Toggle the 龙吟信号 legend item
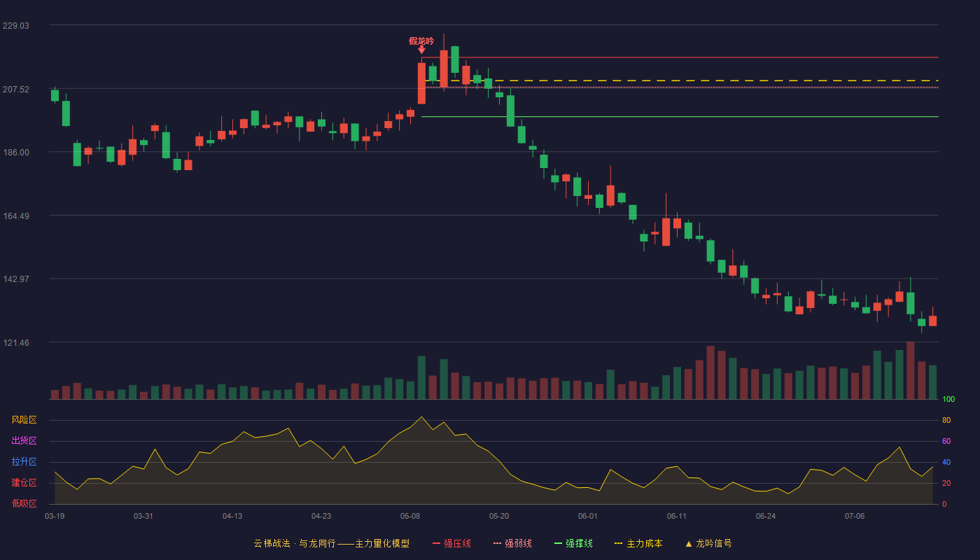 tap(708, 543)
